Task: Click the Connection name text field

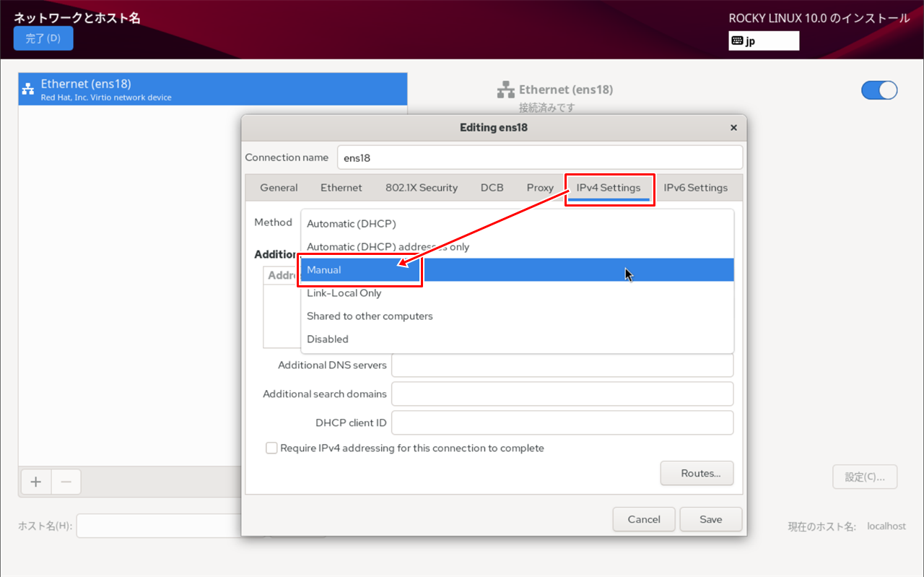Action: click(539, 157)
